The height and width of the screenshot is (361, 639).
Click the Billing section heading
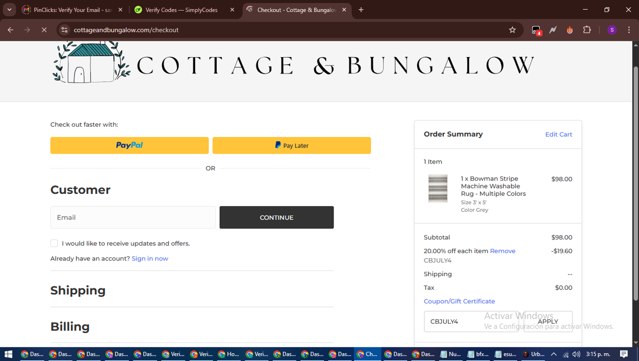tap(70, 327)
